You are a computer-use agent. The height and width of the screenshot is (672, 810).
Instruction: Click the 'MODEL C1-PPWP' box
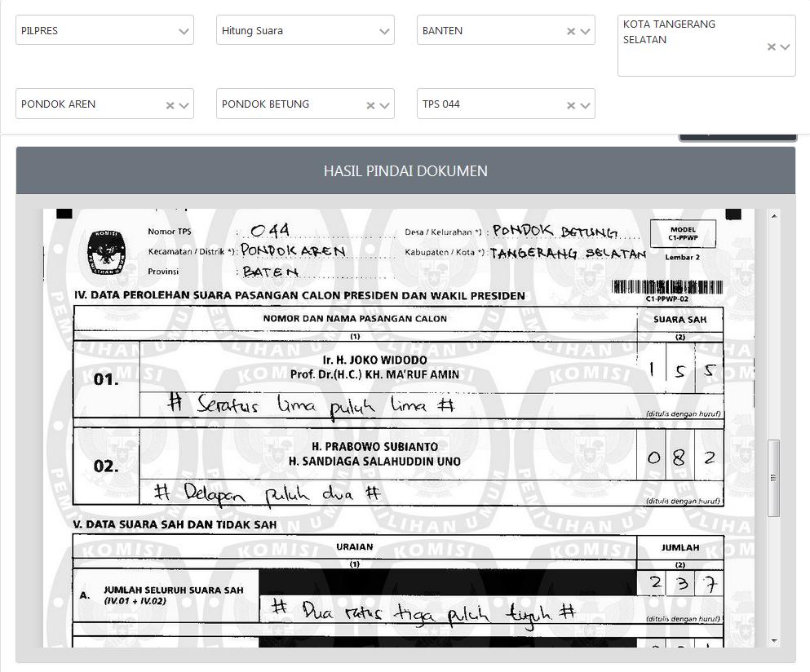point(683,234)
